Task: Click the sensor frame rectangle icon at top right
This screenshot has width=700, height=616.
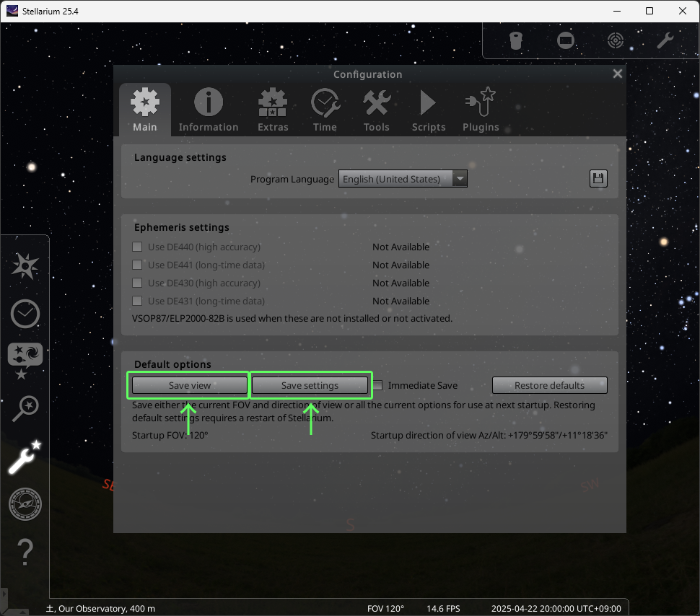Action: 566,40
